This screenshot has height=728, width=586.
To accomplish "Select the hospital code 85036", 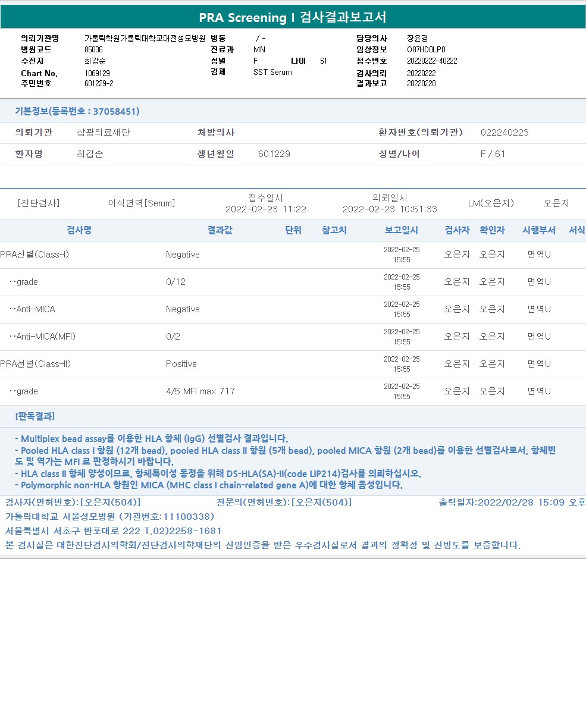I will click(93, 49).
